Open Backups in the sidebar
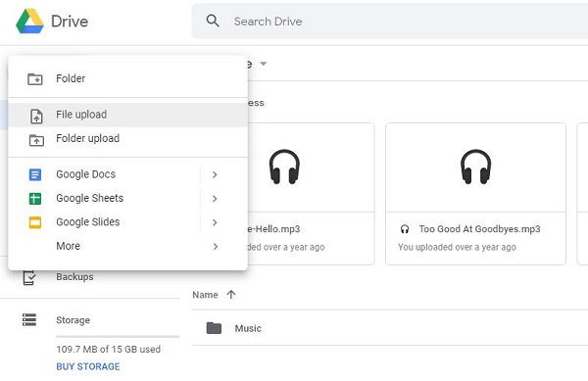The height and width of the screenshot is (381, 588). coord(74,277)
